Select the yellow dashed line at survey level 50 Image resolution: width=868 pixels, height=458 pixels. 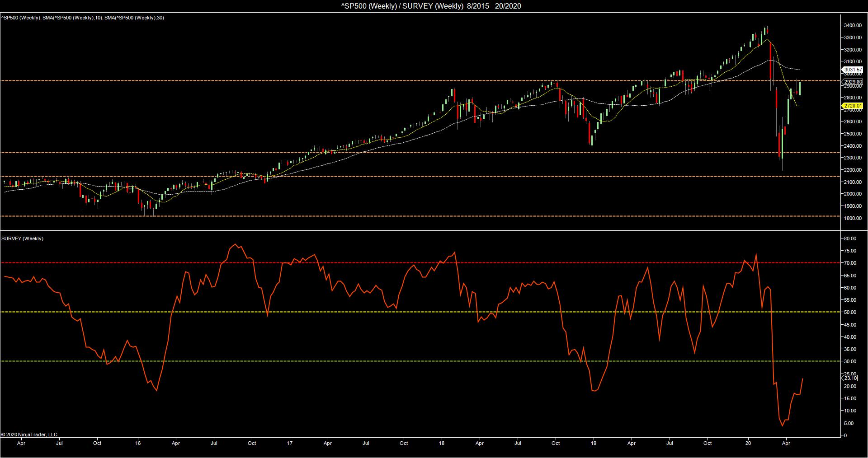point(420,312)
